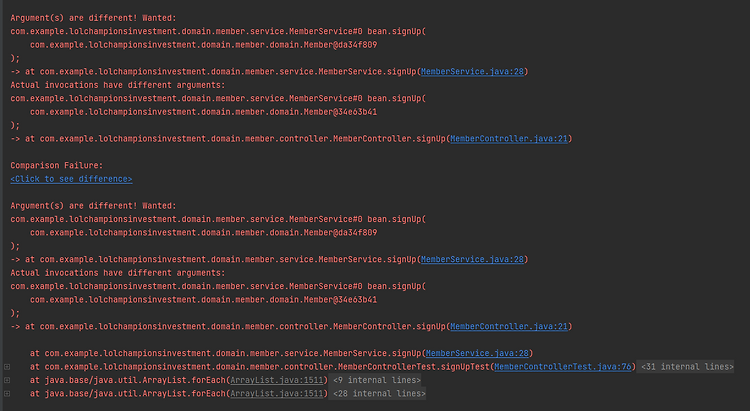Click the first 'Member@da34f809' text

click(x=343, y=45)
